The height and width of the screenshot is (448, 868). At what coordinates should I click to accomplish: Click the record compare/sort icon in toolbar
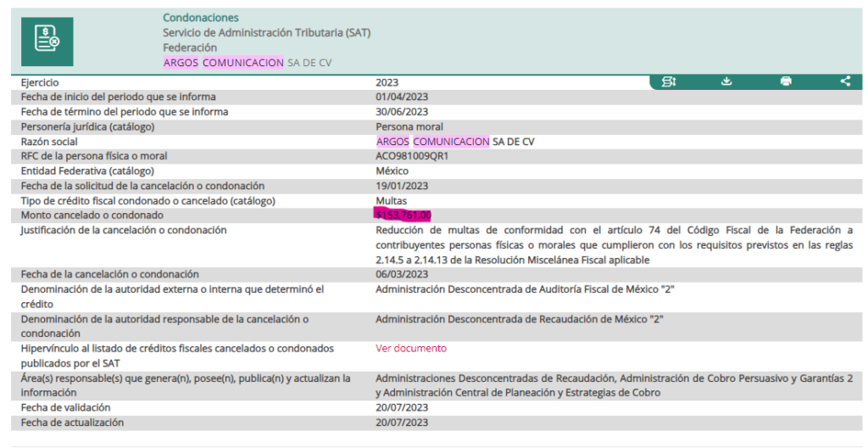tap(669, 81)
